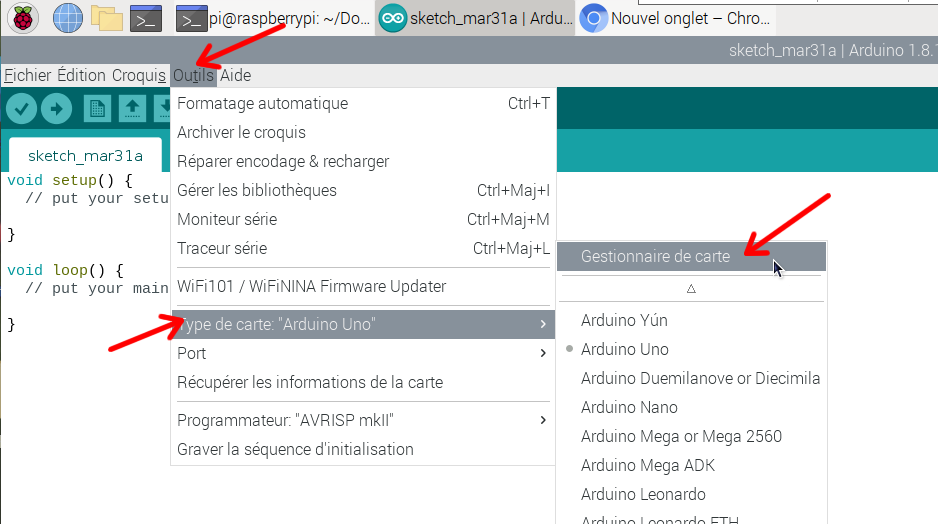938x524 pixels.
Task: Expand the Type de carte submenu
Action: [363, 324]
